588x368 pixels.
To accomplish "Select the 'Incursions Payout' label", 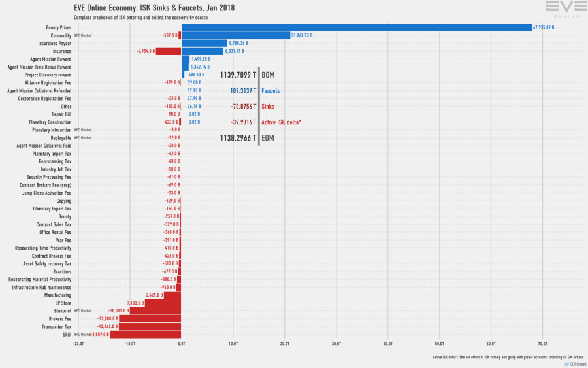I will click(55, 44).
